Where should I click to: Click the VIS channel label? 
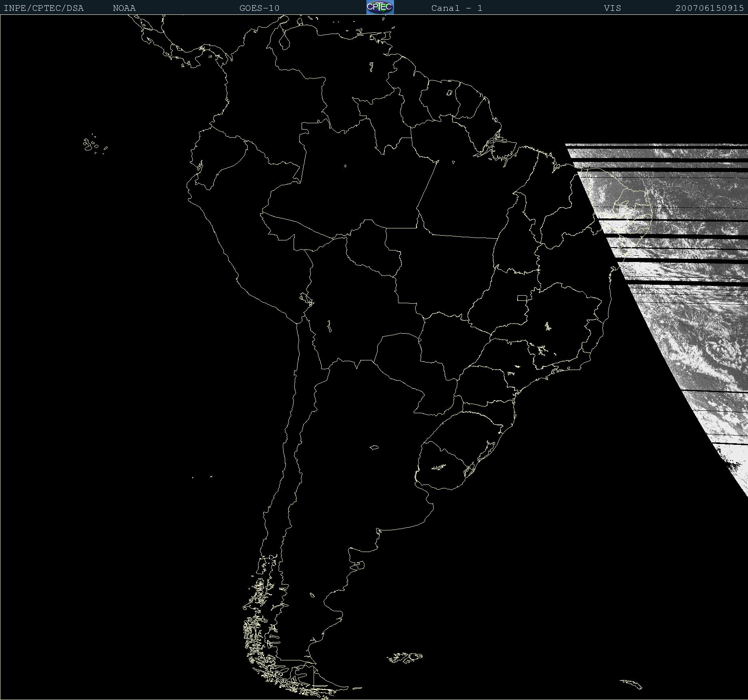tap(613, 8)
